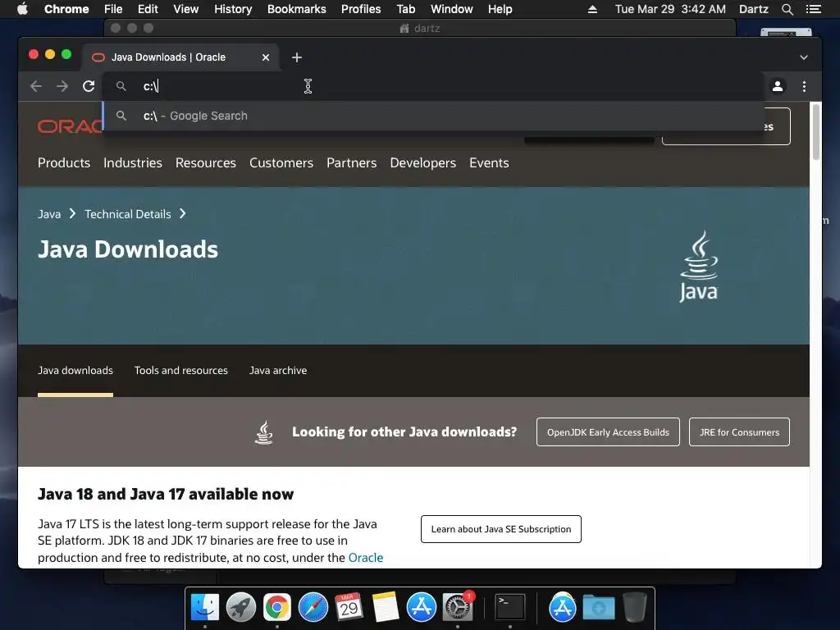Click inside the address bar field
This screenshot has height=630, width=840.
(x=433, y=86)
